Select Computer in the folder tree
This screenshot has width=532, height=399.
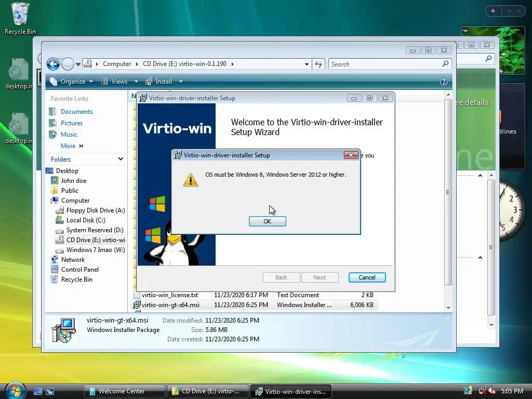coord(75,200)
